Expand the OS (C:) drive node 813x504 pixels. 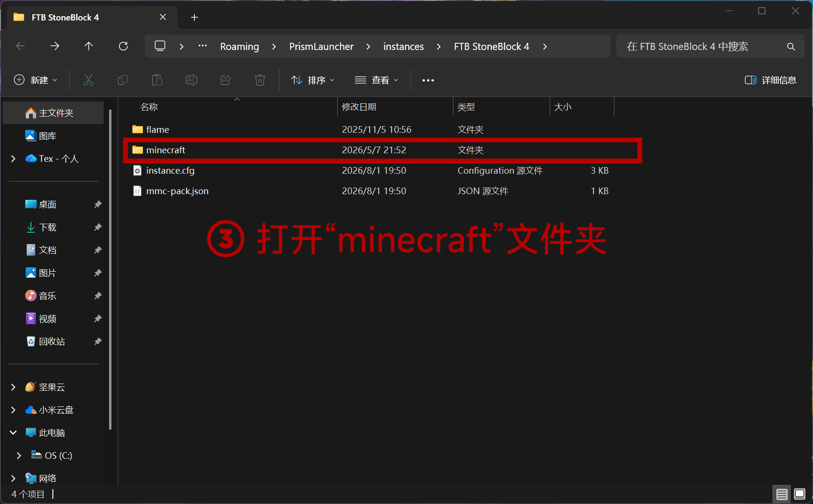[19, 455]
